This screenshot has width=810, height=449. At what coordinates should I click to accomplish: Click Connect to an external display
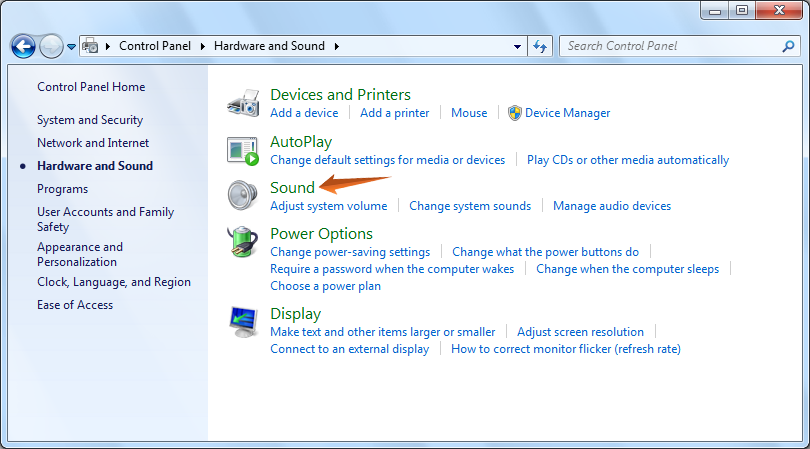click(350, 349)
